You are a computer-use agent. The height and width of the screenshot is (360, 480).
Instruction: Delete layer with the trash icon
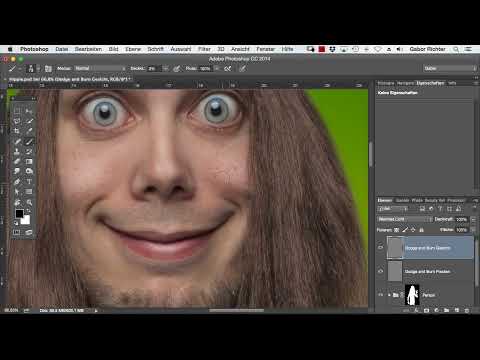467,310
